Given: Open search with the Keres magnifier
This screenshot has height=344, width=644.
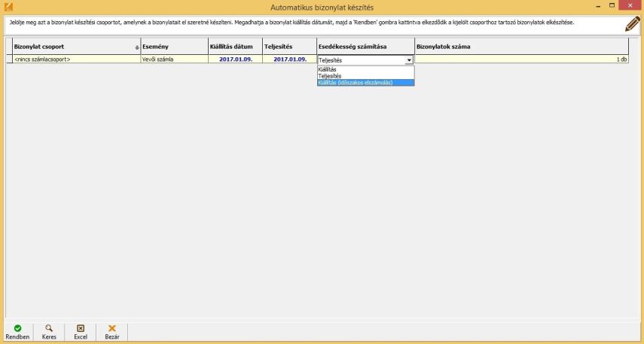Looking at the screenshot, I should coord(49,332).
